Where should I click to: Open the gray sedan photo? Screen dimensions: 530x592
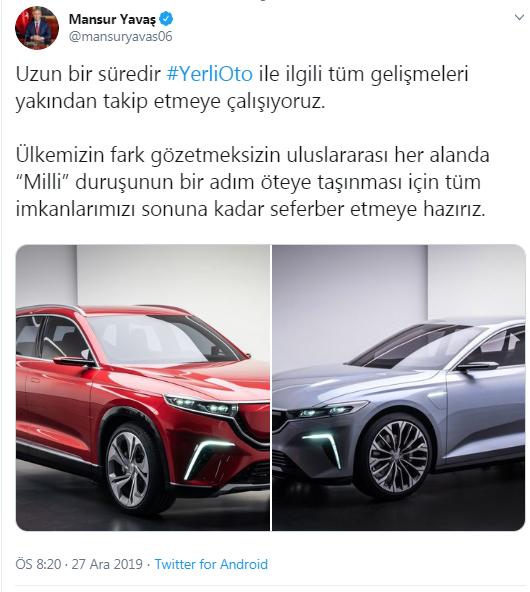(x=399, y=388)
